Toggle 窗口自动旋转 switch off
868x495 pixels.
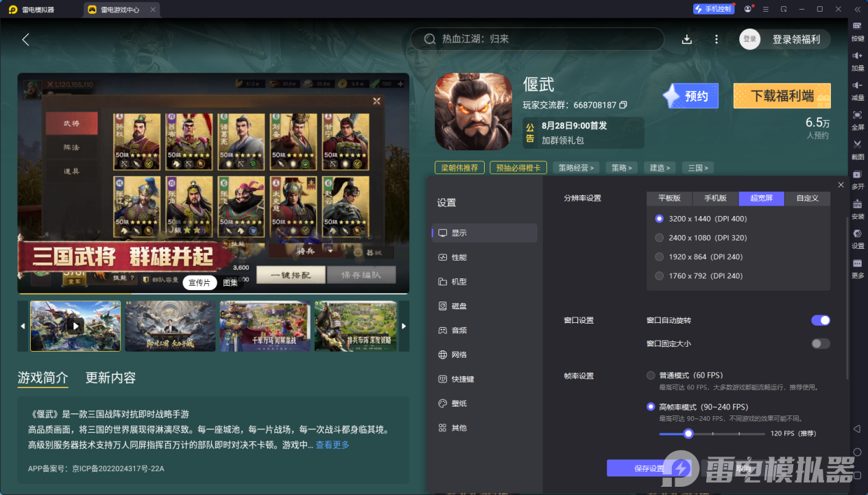[x=821, y=320]
